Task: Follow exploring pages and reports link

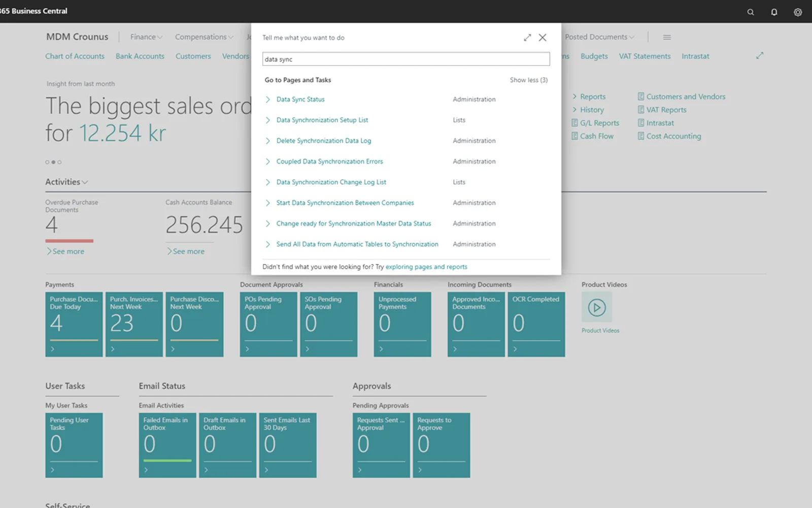Action: pyautogui.click(x=426, y=267)
